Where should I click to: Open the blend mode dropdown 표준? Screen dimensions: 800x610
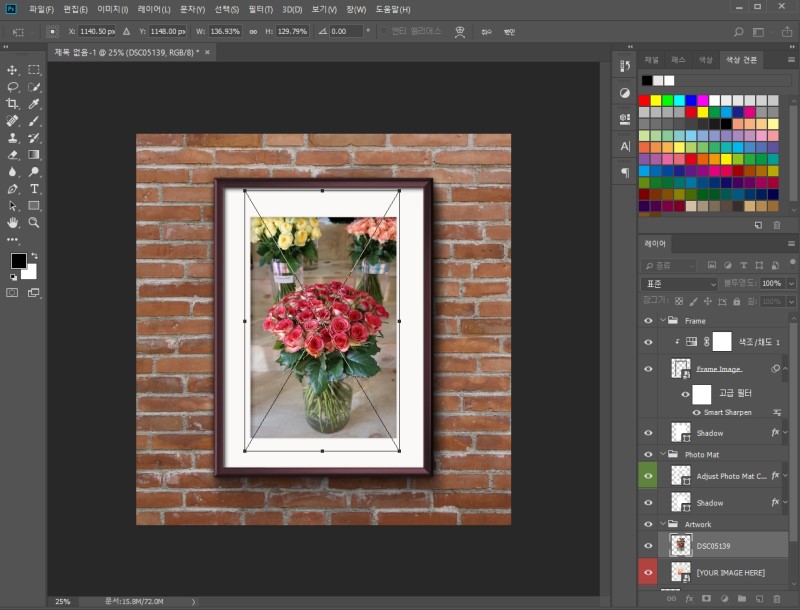coord(679,284)
